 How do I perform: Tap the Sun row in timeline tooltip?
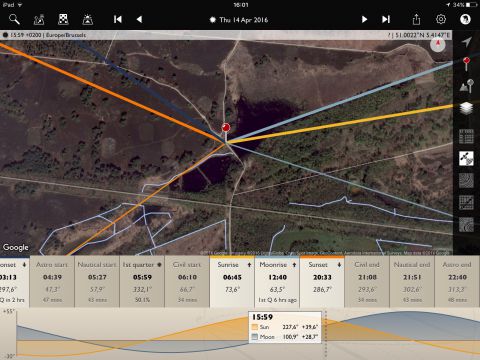click(x=285, y=327)
